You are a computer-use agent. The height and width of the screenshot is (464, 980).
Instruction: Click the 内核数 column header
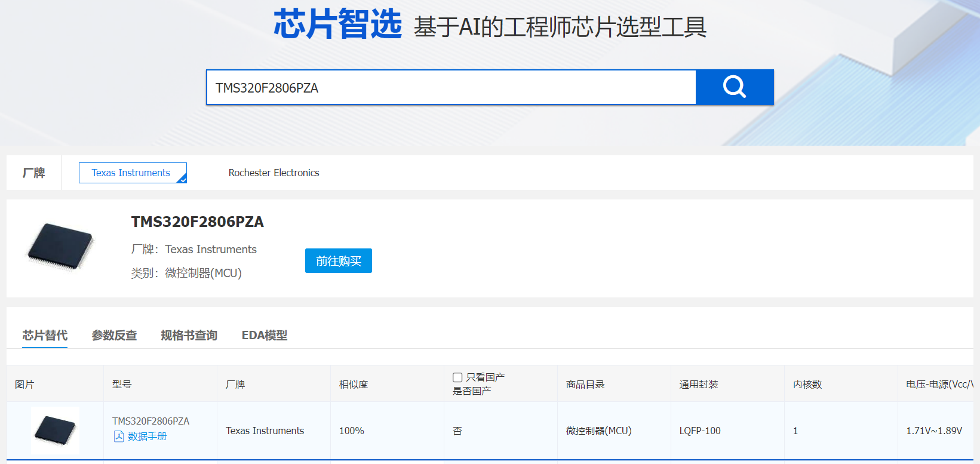pyautogui.click(x=807, y=385)
